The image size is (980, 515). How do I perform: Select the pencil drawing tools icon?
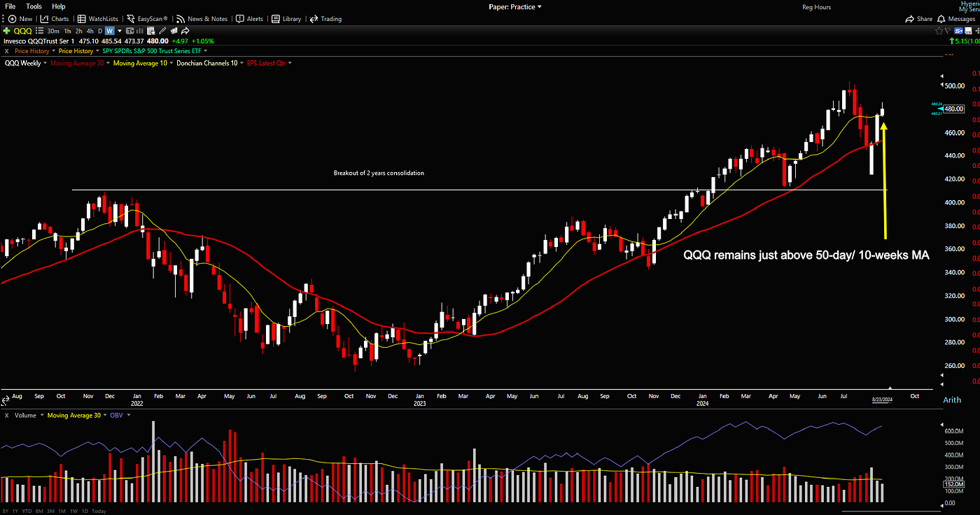162,31
